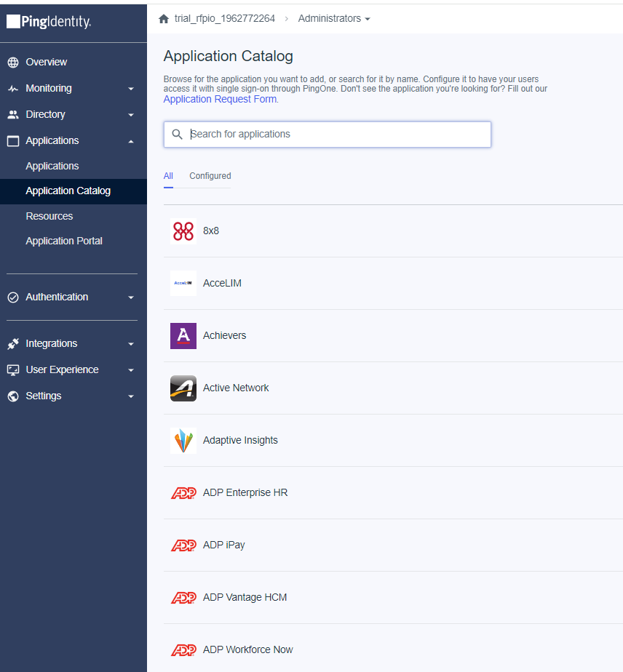Open Resources in sidebar

[49, 216]
